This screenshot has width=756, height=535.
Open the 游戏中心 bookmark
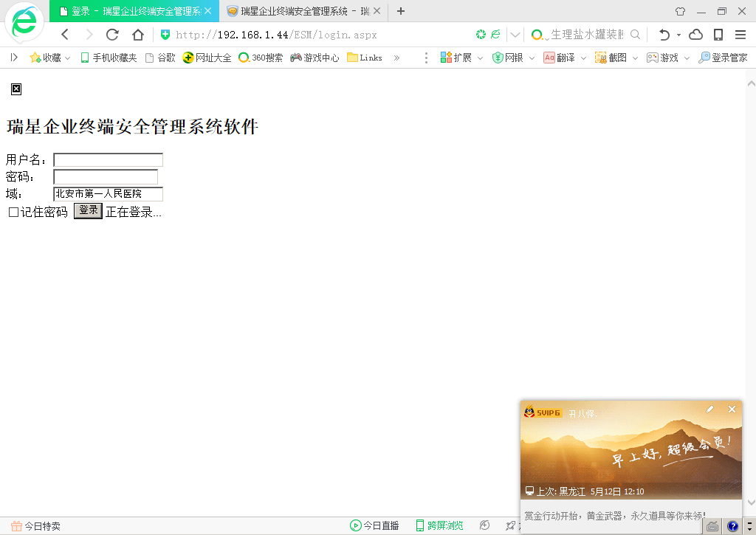(x=315, y=58)
